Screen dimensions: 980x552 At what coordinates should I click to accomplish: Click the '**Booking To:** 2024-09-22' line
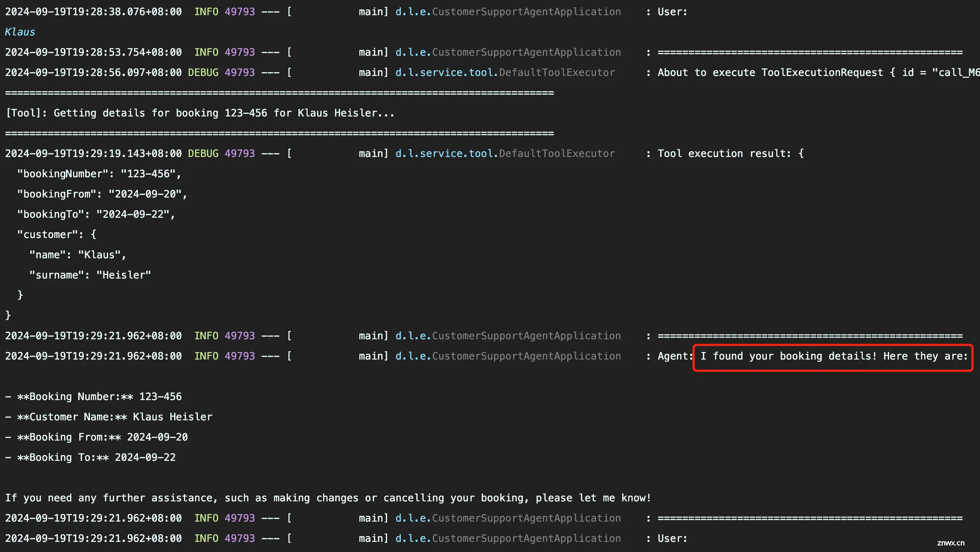pos(90,457)
